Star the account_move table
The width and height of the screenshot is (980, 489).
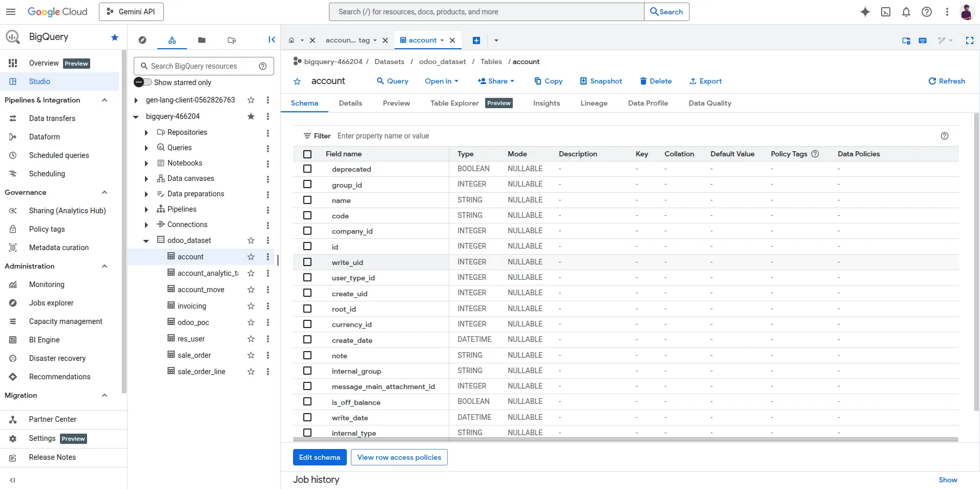pyautogui.click(x=251, y=290)
